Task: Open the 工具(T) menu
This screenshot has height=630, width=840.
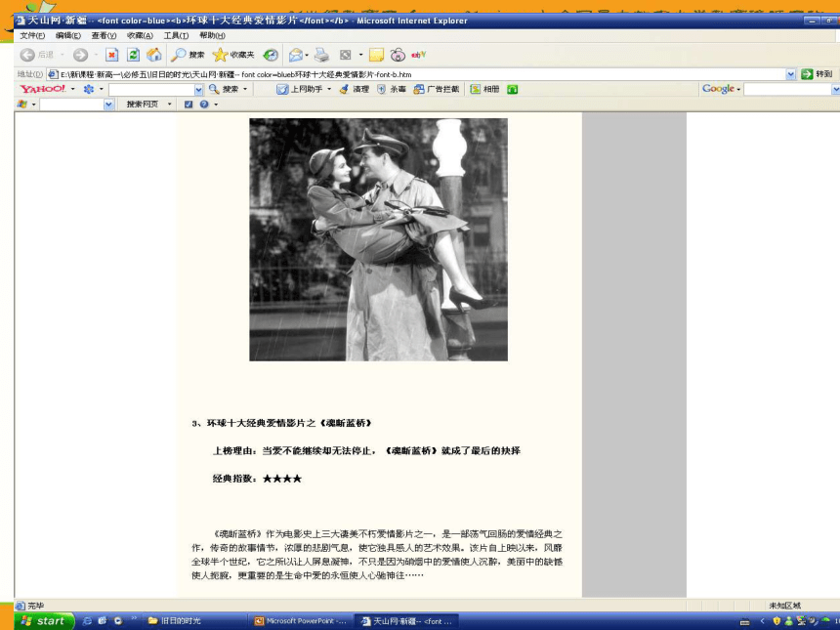Action: (176, 35)
